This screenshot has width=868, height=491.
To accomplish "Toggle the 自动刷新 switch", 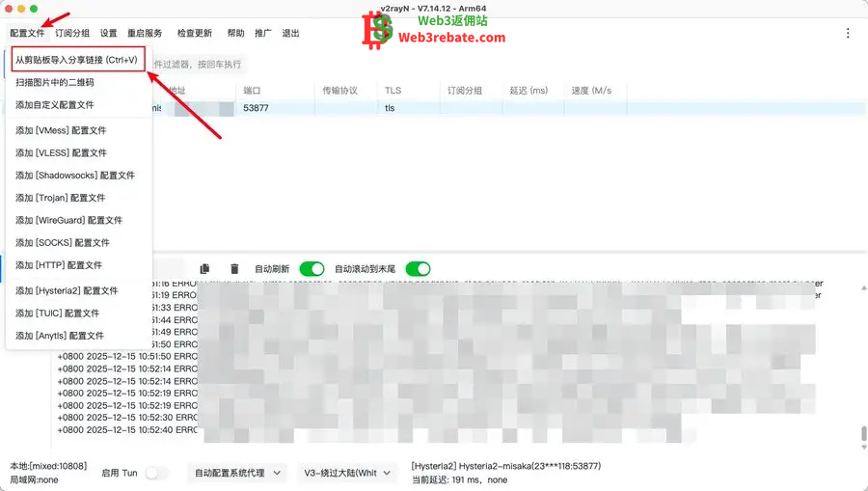I will coord(312,269).
